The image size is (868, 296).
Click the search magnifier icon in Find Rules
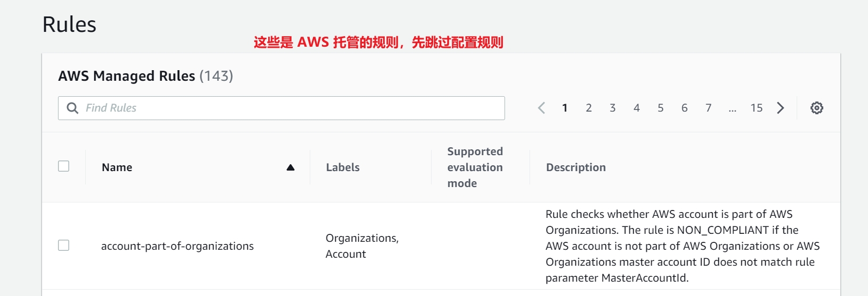[x=72, y=108]
